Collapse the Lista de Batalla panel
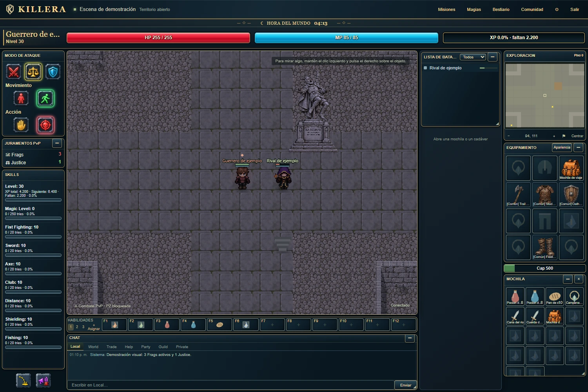This screenshot has height=392, width=588. coord(493,57)
